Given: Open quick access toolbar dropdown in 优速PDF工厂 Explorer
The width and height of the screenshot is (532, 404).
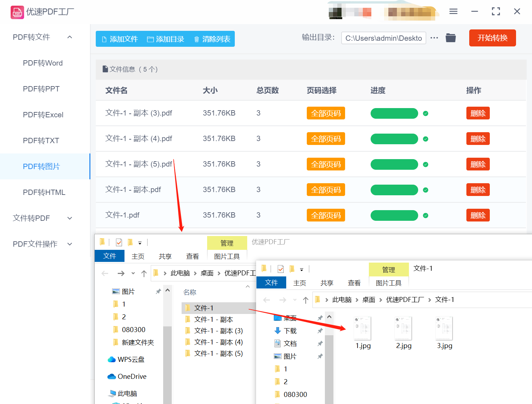Looking at the screenshot, I should point(140,243).
